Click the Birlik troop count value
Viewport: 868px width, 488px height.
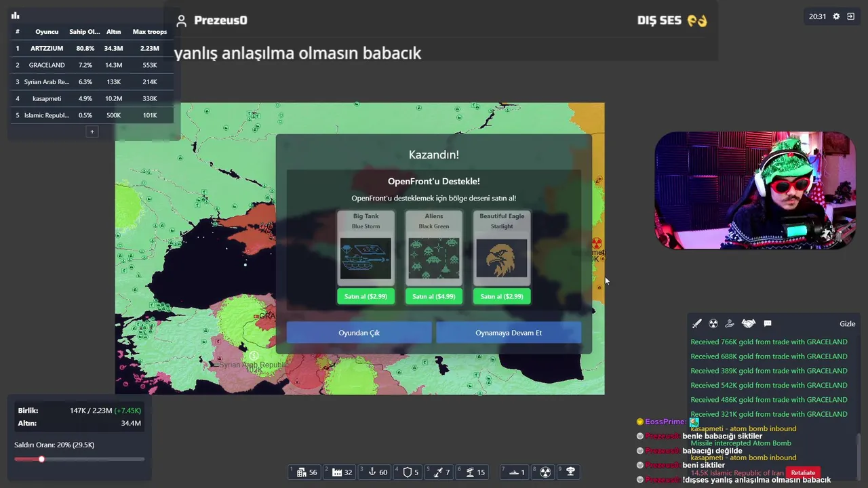tap(105, 411)
